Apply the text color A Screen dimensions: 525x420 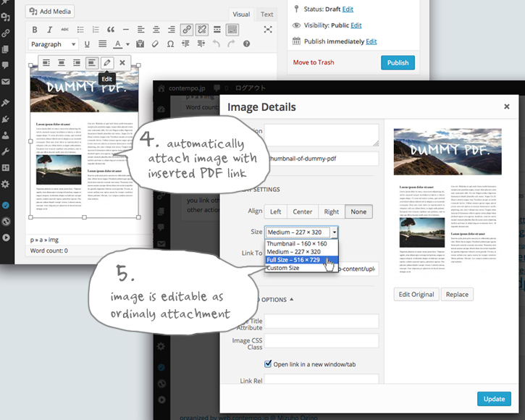(x=117, y=44)
